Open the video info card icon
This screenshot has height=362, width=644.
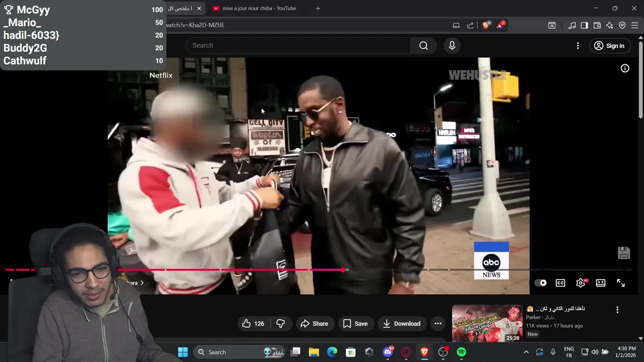[x=625, y=68]
